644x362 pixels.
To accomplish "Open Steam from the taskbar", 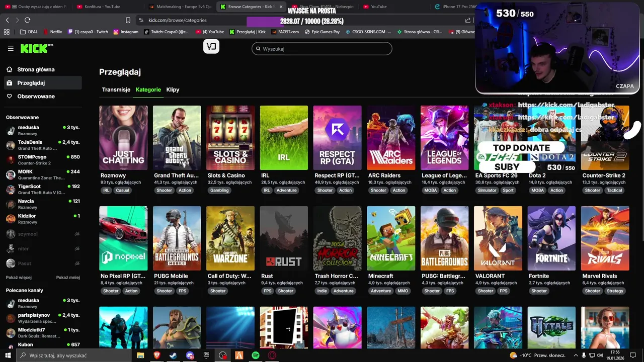I will (x=173, y=355).
